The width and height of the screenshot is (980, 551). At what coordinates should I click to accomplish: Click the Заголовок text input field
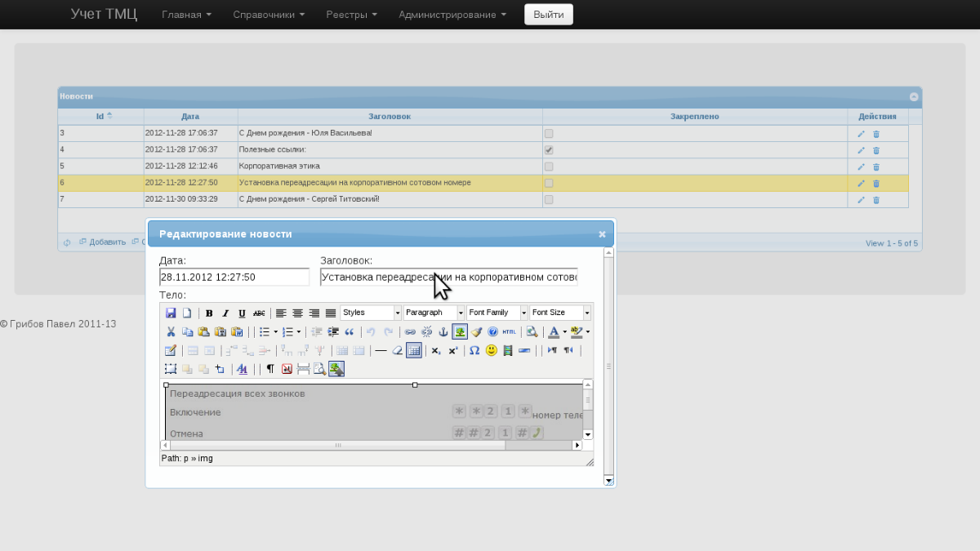pyautogui.click(x=448, y=278)
